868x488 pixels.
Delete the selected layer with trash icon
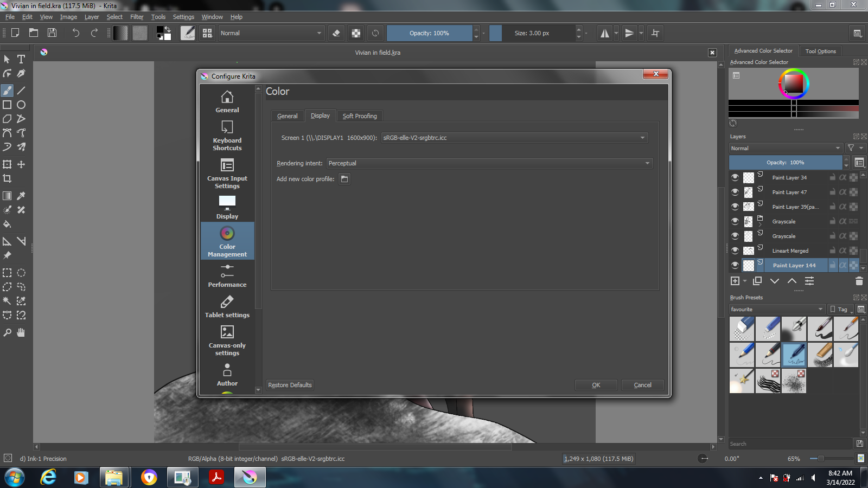859,281
